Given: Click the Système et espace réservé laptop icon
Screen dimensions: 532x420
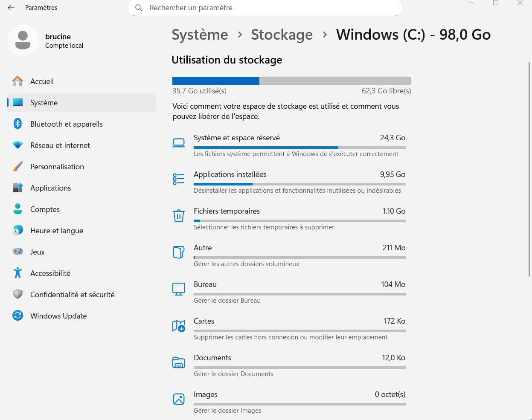Looking at the screenshot, I should tap(179, 143).
